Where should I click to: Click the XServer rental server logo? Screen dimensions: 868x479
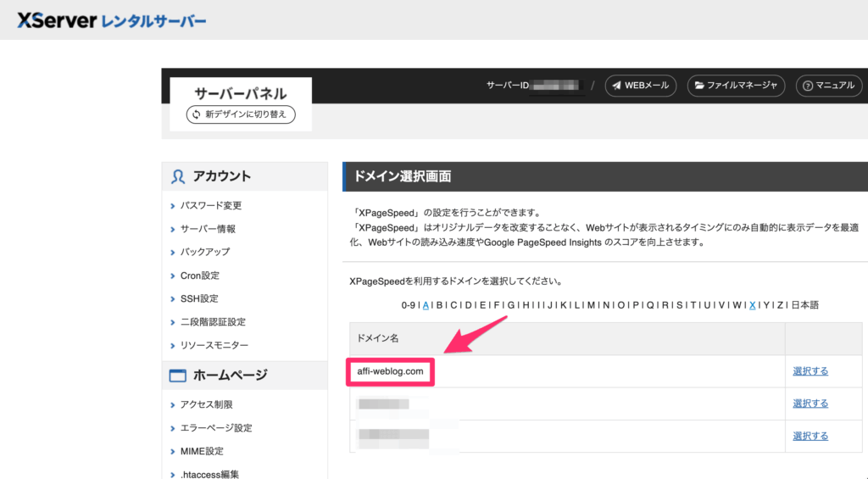click(x=111, y=19)
